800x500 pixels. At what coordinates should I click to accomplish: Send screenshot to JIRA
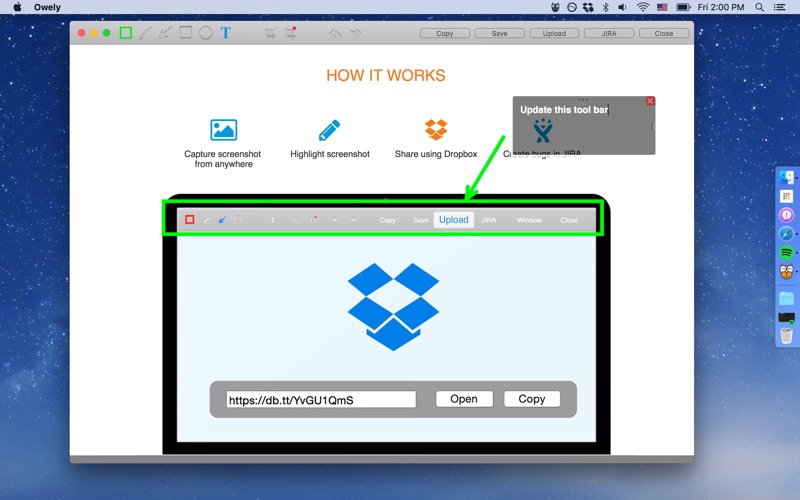coord(609,33)
